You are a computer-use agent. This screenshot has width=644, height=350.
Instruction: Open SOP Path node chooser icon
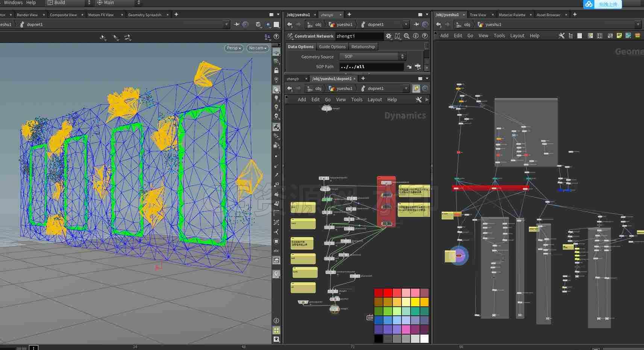coord(418,67)
